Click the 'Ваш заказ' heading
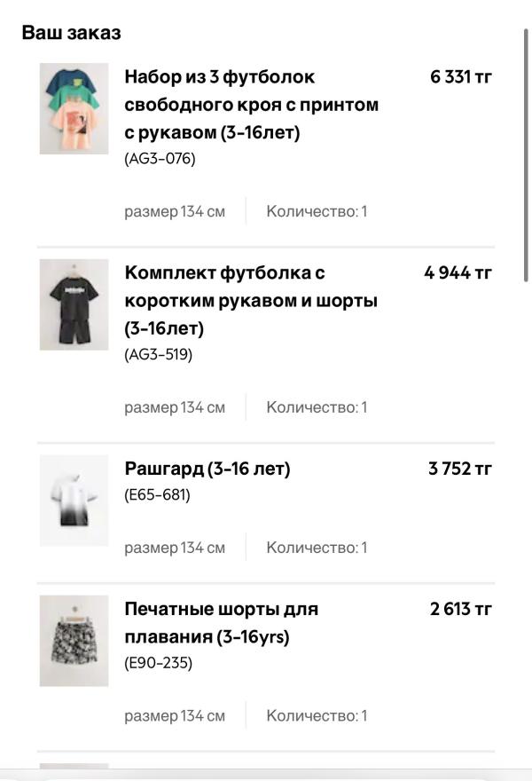This screenshot has width=532, height=781. [x=71, y=33]
